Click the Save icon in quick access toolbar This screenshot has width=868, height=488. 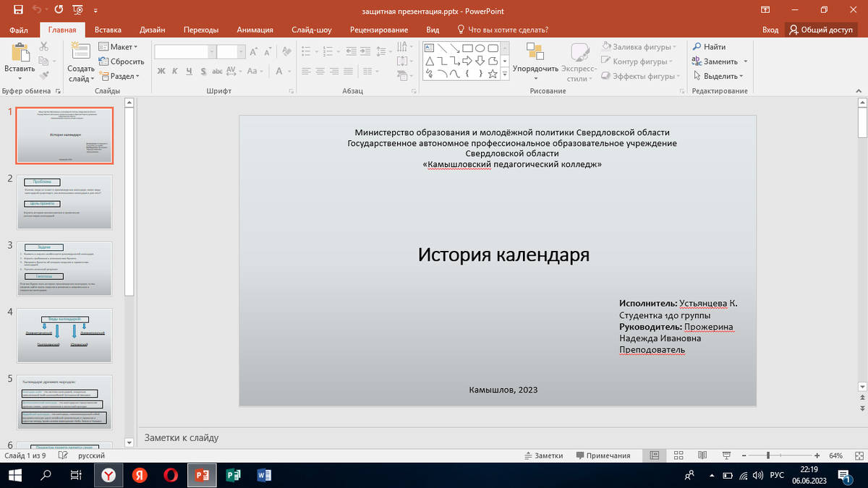(17, 11)
